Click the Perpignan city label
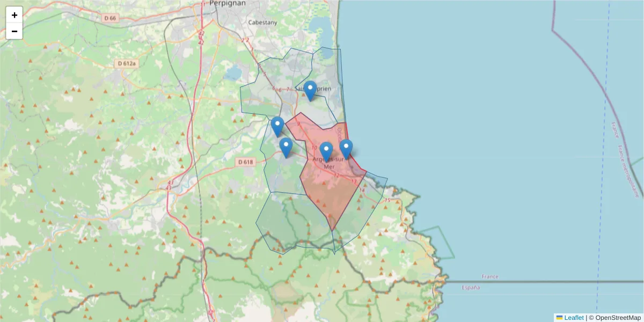The image size is (644, 322). click(x=227, y=3)
